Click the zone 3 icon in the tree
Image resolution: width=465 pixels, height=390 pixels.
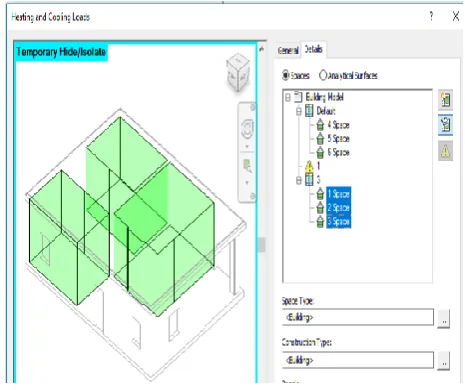tap(309, 180)
